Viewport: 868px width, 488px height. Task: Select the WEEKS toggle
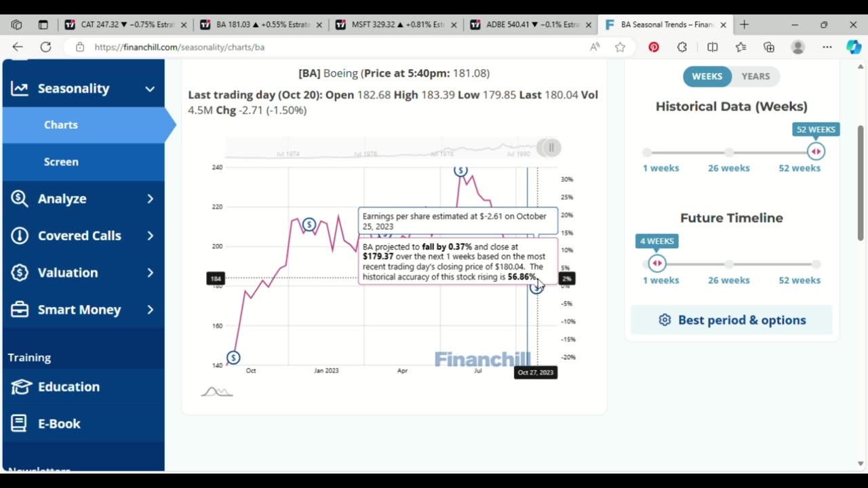tap(707, 76)
